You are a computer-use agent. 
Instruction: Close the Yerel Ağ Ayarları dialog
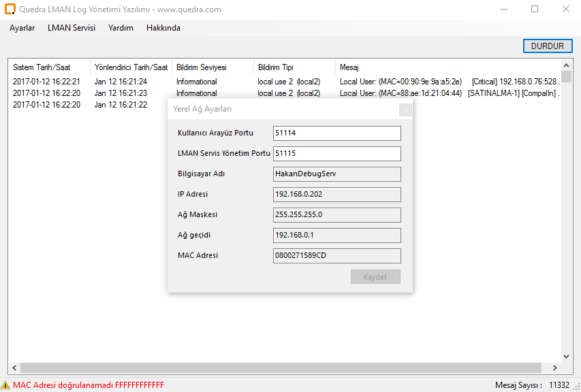[405, 110]
